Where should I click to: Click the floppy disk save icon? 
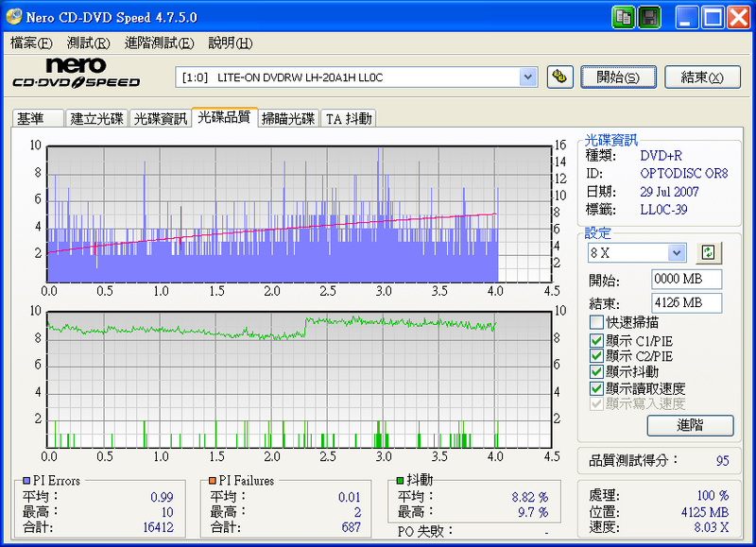click(649, 18)
